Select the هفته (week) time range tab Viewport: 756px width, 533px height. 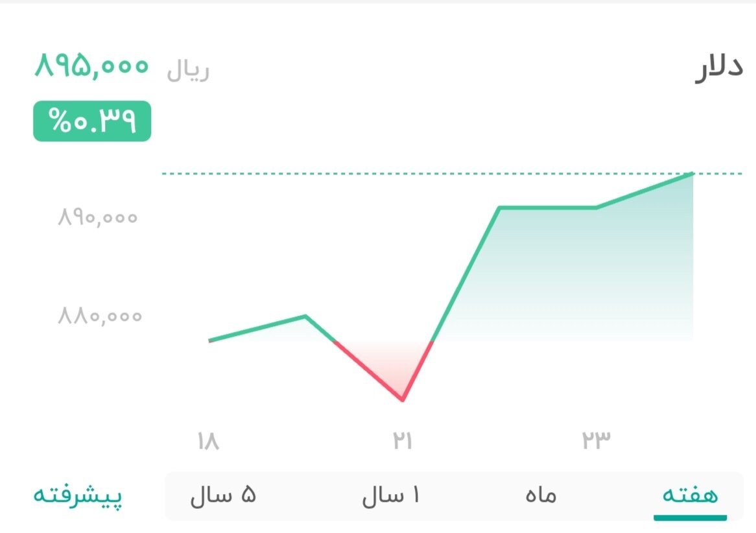[691, 495]
